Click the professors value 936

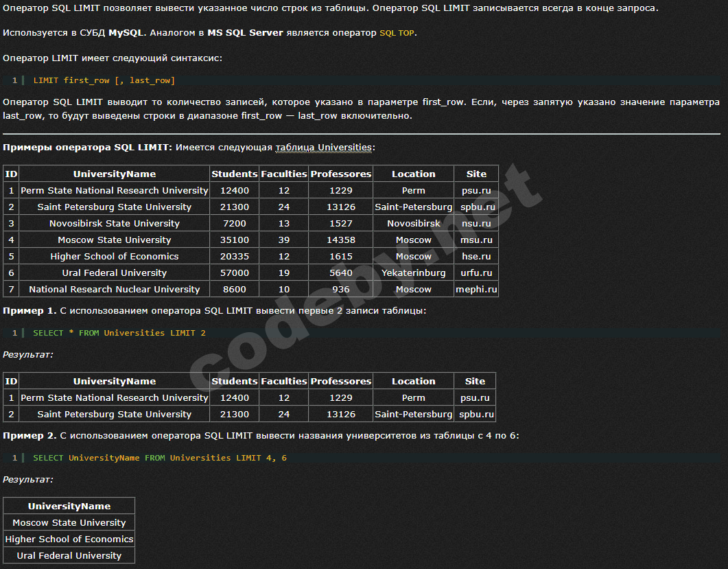click(341, 290)
